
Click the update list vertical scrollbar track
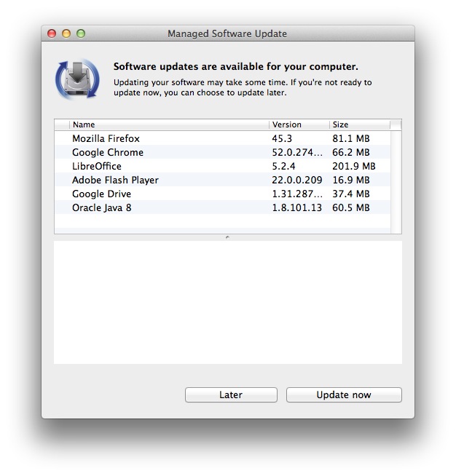click(396, 182)
